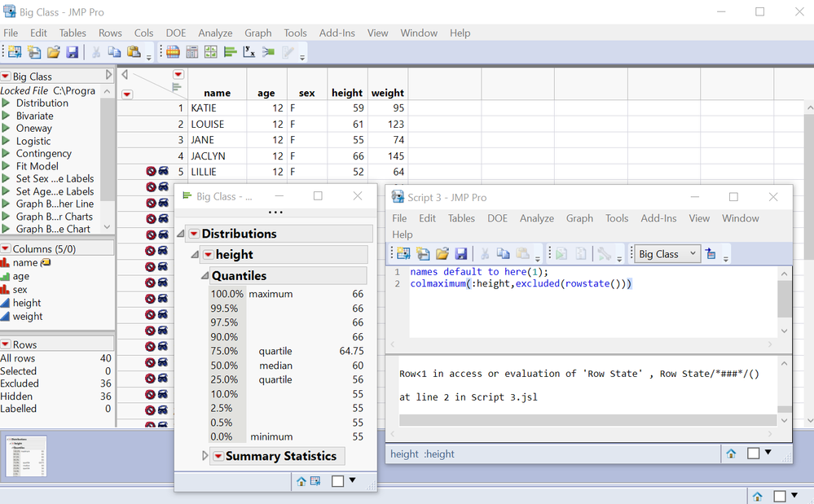Collapse the Quantiles outline with disclosure triangle
The image size is (814, 504).
click(205, 276)
